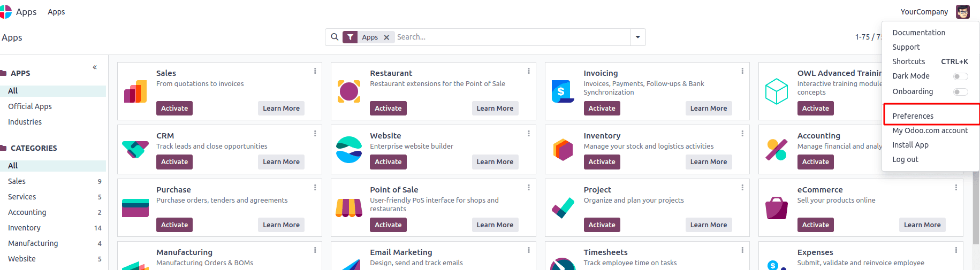This screenshot has width=980, height=270.
Task: Open the user avatar menu
Action: 963,12
